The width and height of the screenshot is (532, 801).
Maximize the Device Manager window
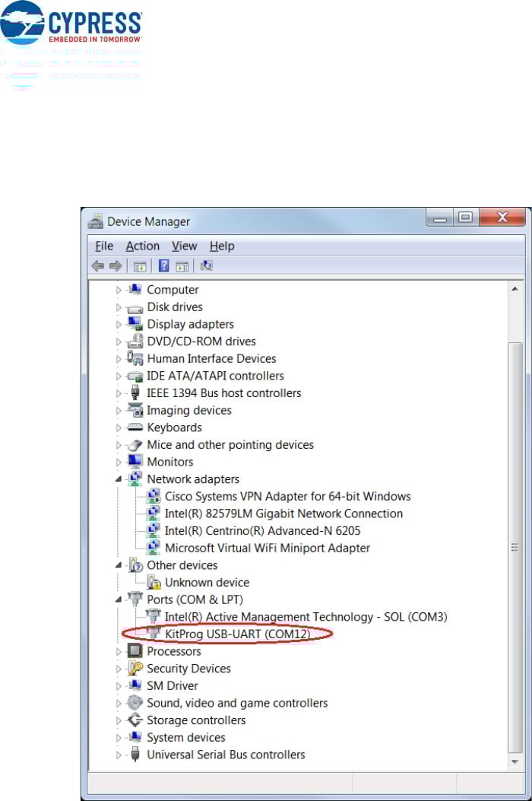click(465, 218)
